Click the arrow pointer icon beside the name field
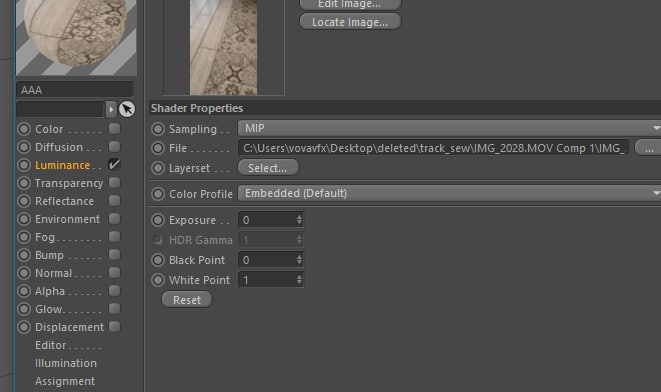 coord(127,109)
